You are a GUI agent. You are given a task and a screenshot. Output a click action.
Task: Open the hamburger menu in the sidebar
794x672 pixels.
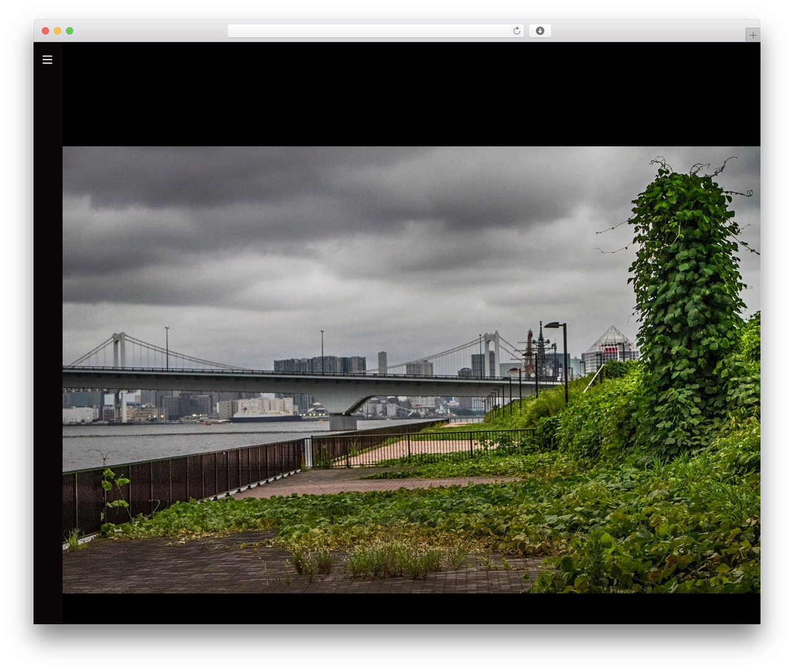coord(47,60)
